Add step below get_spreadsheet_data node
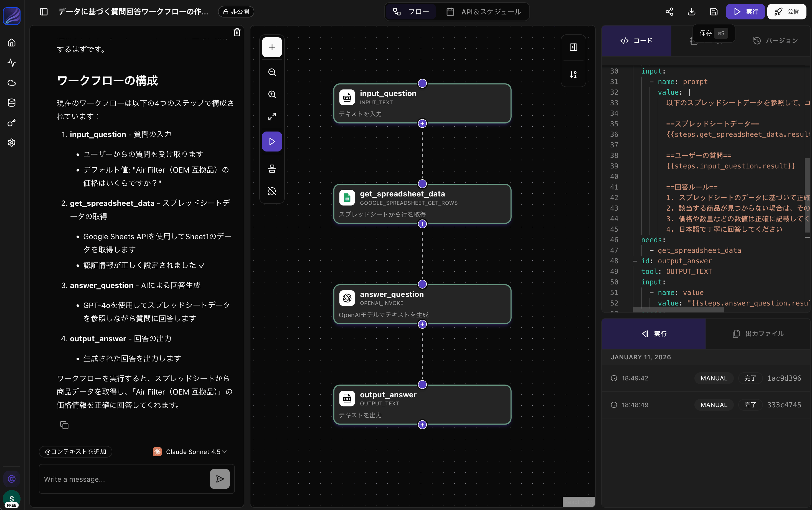 click(x=422, y=224)
